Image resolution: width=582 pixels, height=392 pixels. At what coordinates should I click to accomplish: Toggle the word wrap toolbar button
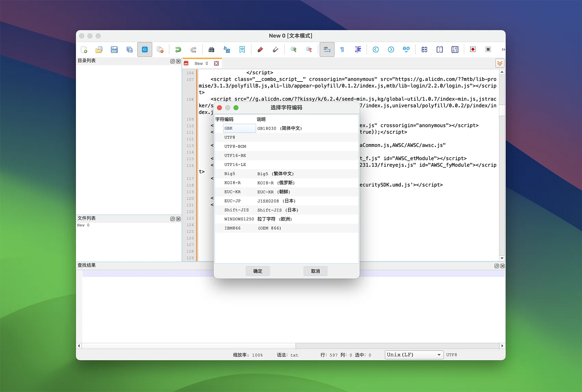coord(327,50)
